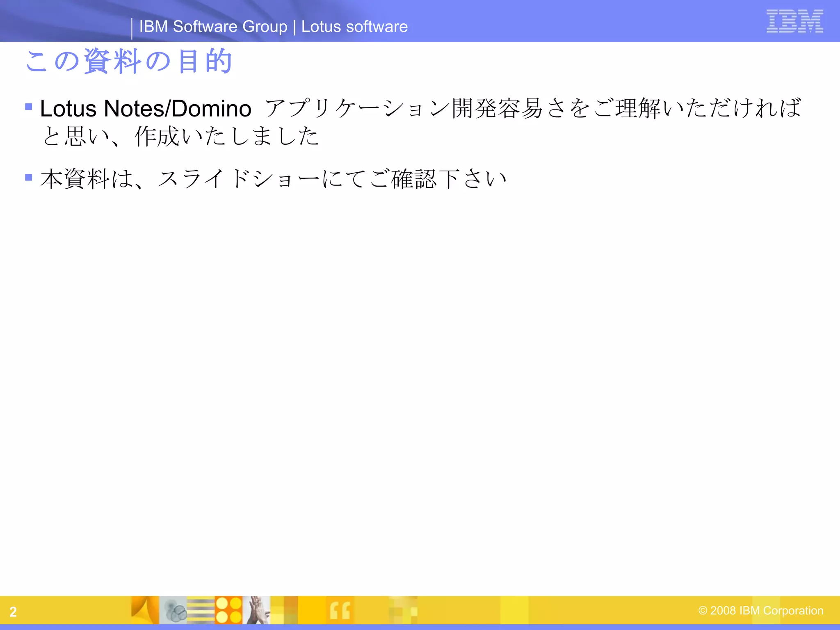Image resolution: width=840 pixels, height=630 pixels.
Task: Click the four yellow circles tile
Action: (228, 610)
